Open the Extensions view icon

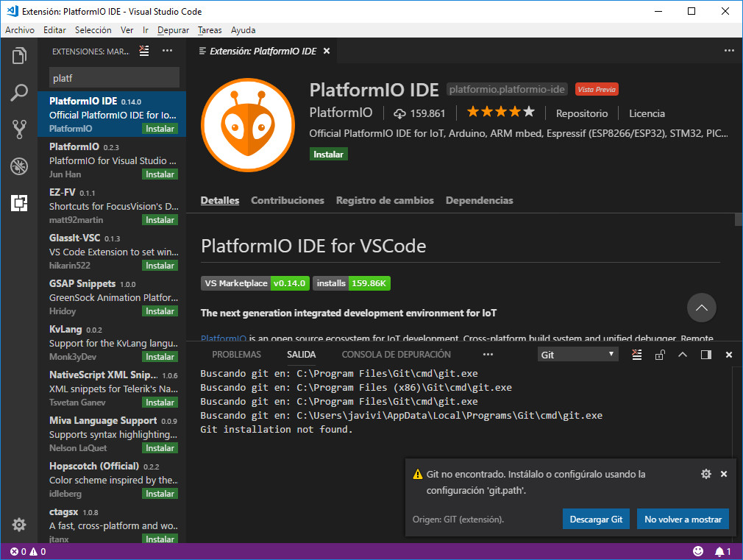point(19,203)
